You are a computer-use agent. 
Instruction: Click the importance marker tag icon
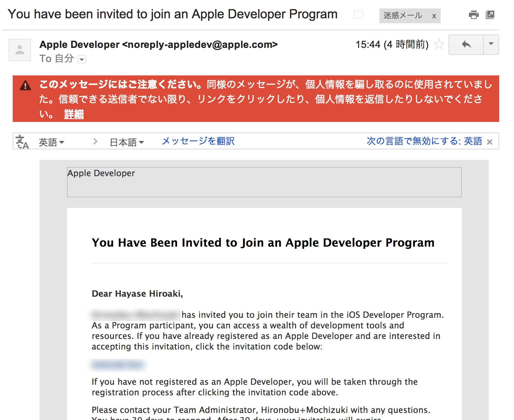359,14
